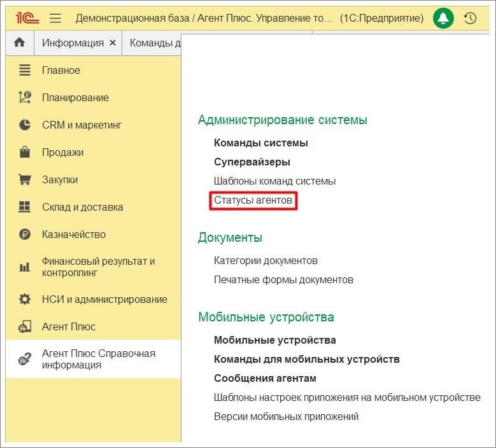The height and width of the screenshot is (448, 496).
Task: Click the Агент Плюс section icon
Action: 25,326
